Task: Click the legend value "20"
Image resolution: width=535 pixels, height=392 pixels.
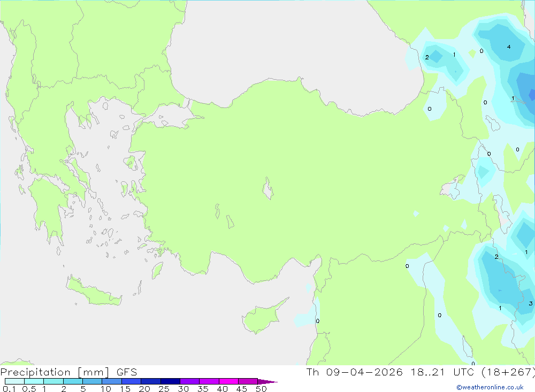Action: click(144, 389)
